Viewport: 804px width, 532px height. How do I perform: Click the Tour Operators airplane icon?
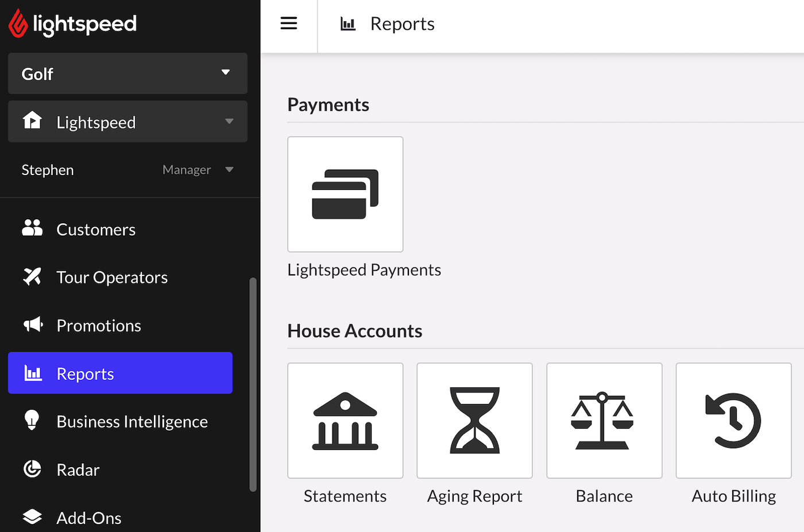pyautogui.click(x=32, y=277)
